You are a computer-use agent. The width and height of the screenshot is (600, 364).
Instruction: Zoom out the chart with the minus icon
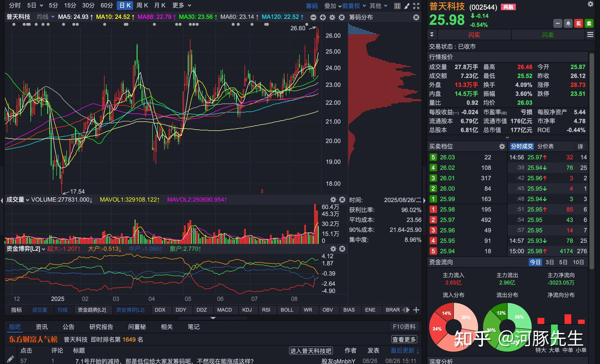pos(313,17)
